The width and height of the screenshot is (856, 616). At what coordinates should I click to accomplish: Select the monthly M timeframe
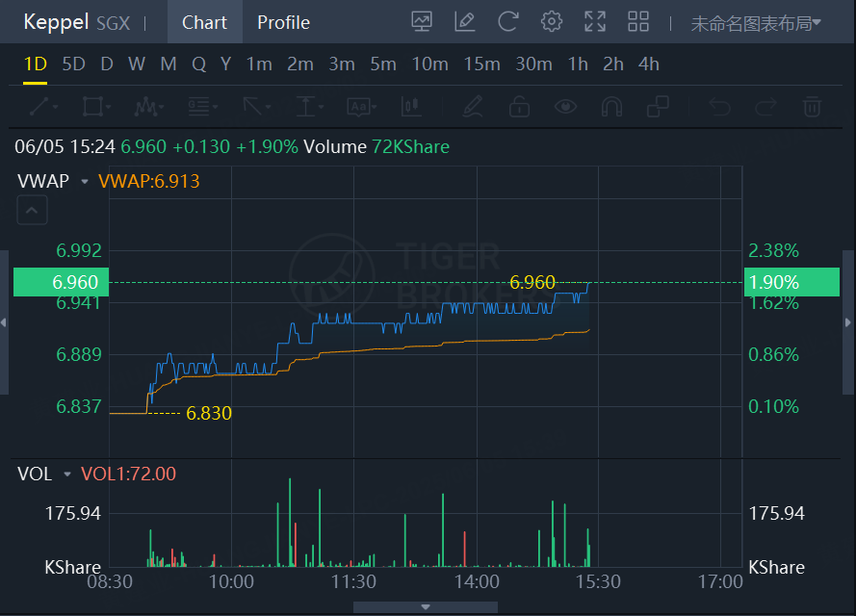pos(169,64)
